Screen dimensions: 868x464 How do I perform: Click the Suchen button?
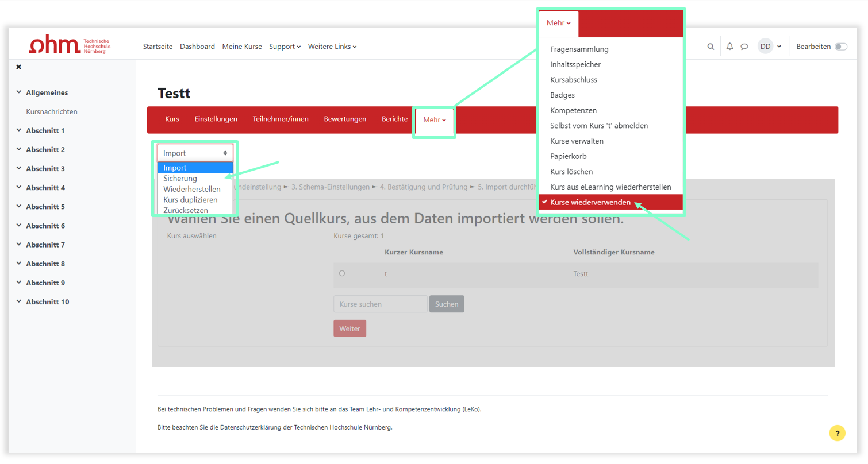[x=446, y=304]
